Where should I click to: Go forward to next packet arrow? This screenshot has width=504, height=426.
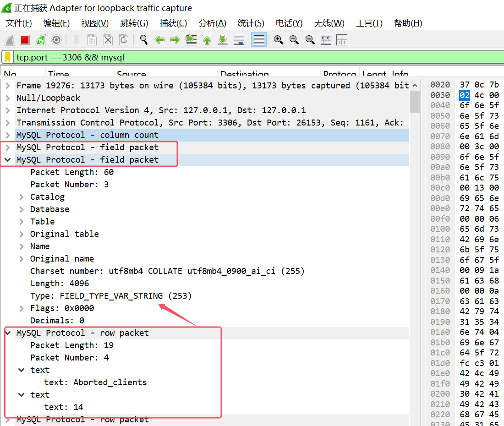tap(175, 40)
